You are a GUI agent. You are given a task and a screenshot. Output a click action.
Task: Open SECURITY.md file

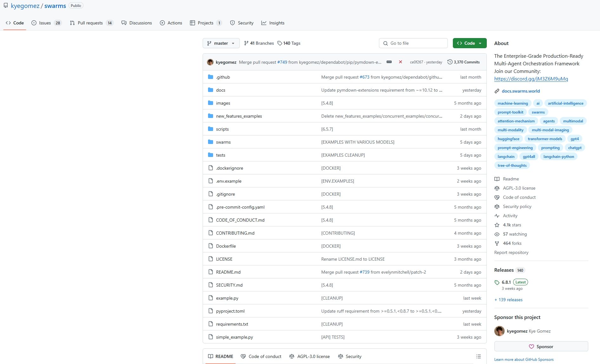tap(229, 285)
